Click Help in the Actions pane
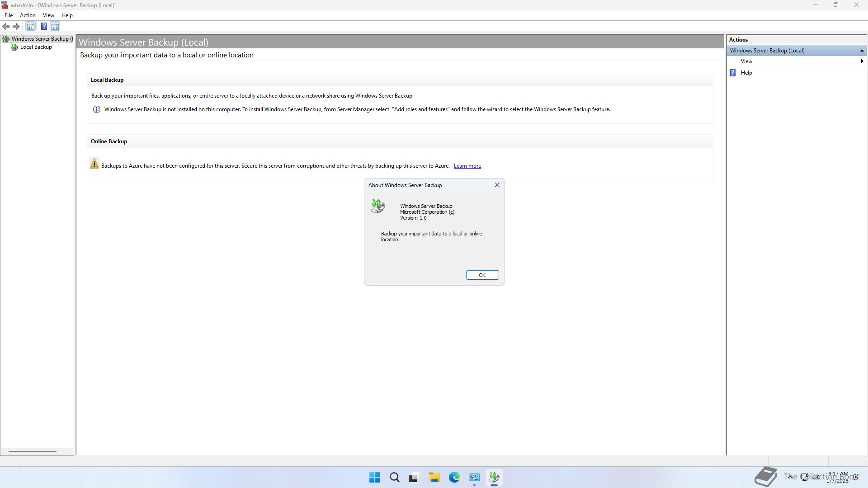The width and height of the screenshot is (868, 488). coord(746,73)
